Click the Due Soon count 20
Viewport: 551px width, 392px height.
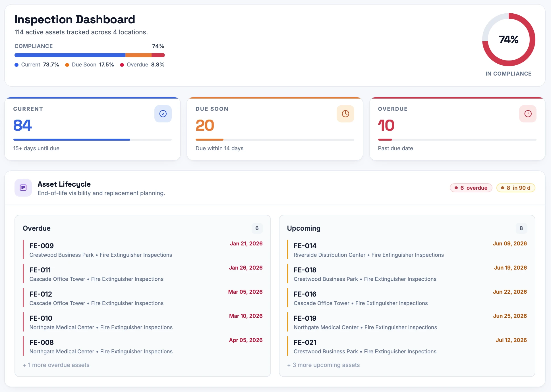click(x=205, y=125)
